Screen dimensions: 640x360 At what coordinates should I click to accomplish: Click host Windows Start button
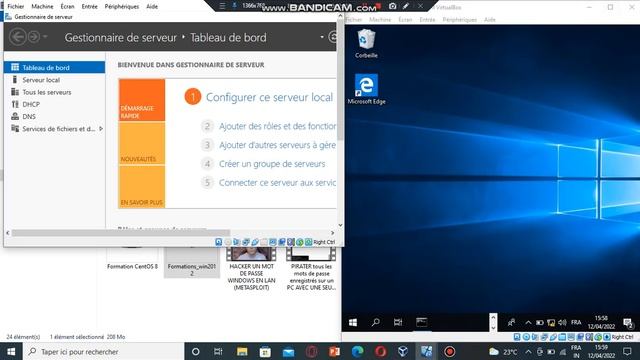pyautogui.click(x=11, y=351)
